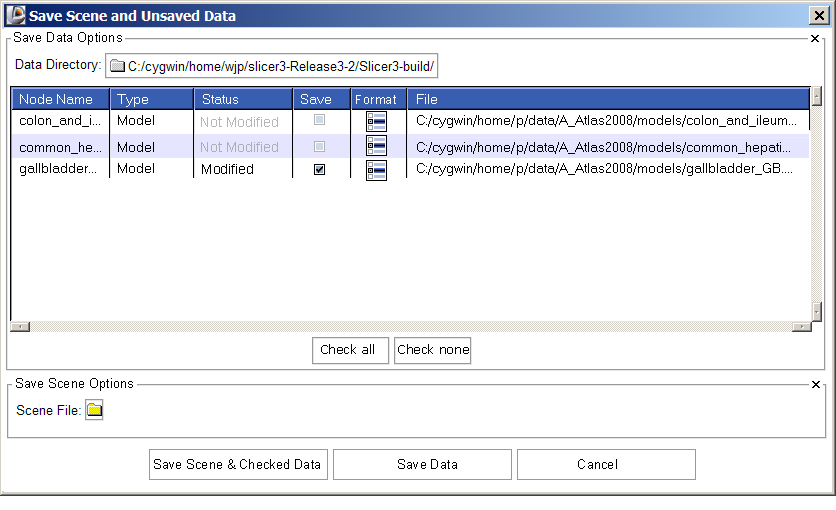The width and height of the screenshot is (836, 510).
Task: Open format options for common_hepatic row
Action: click(x=376, y=146)
